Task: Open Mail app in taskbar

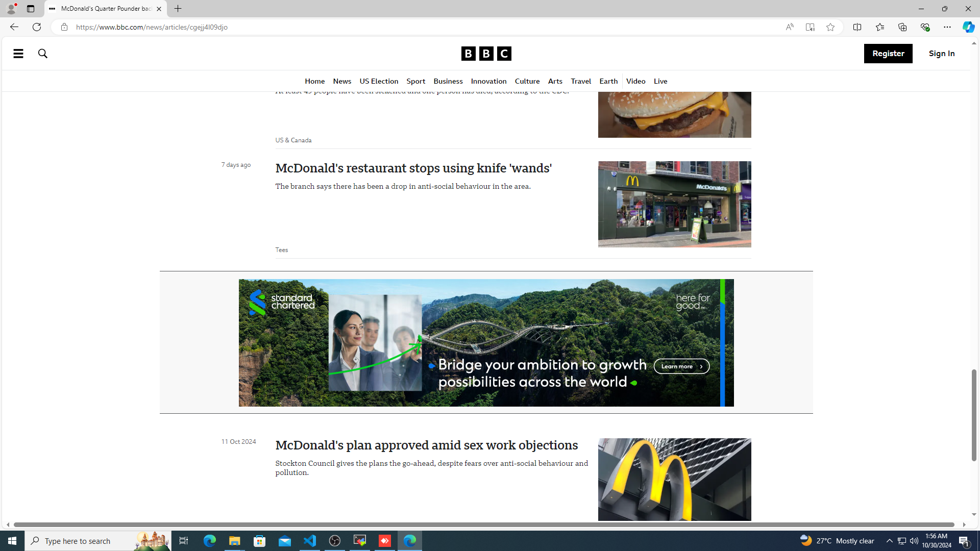Action: (285, 541)
